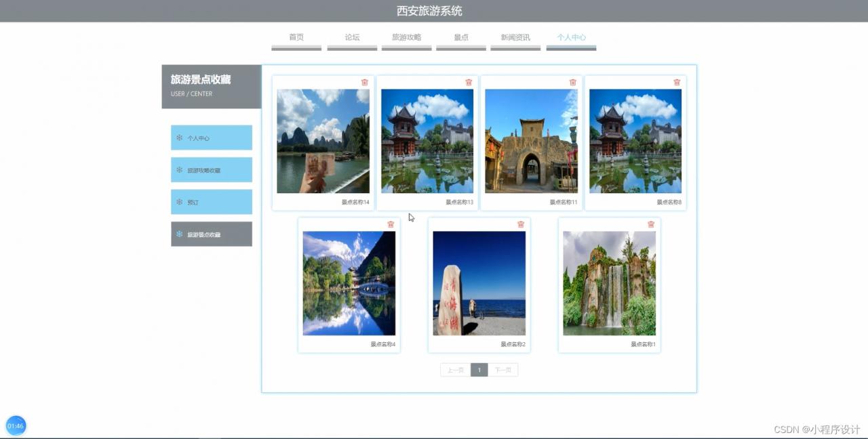Select 预订 from the sidebar

(194, 201)
